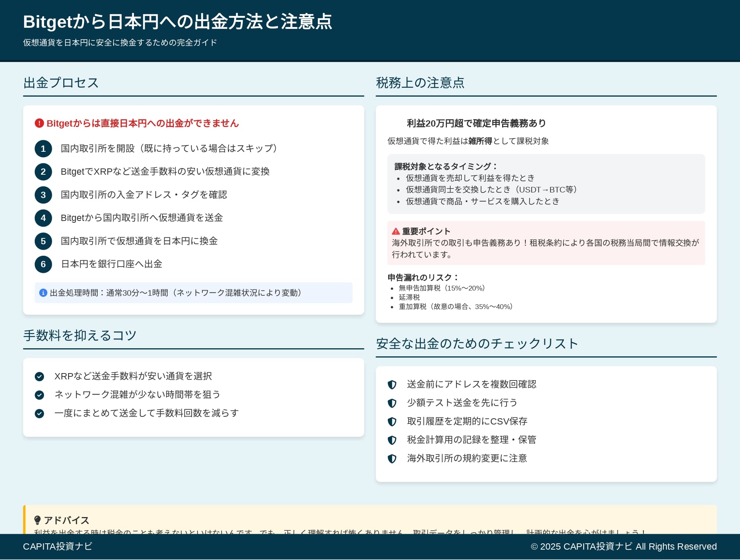Click step text 国内取引所を開設

[x=169, y=148]
